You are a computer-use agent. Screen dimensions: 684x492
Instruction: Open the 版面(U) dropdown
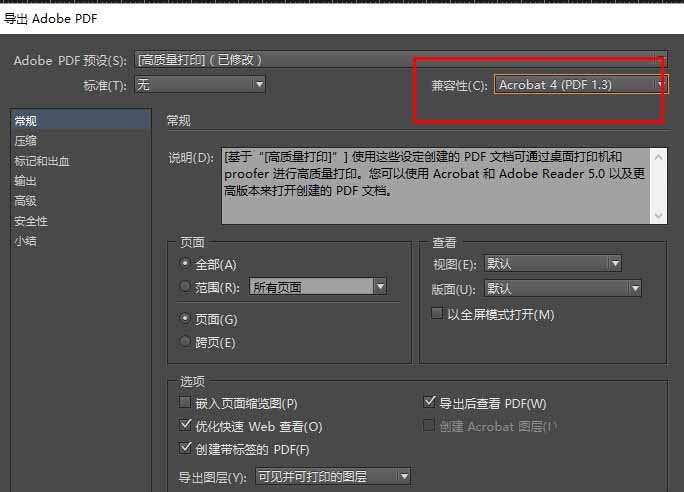[x=563, y=288]
